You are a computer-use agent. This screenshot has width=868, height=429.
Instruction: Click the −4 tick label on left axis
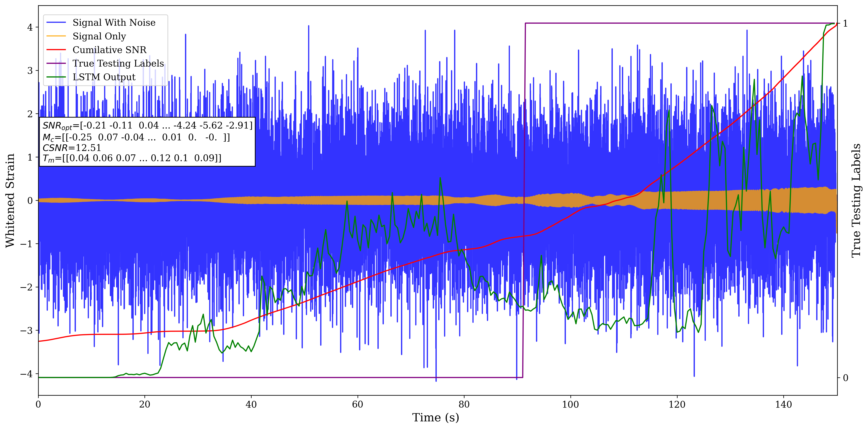[27, 374]
